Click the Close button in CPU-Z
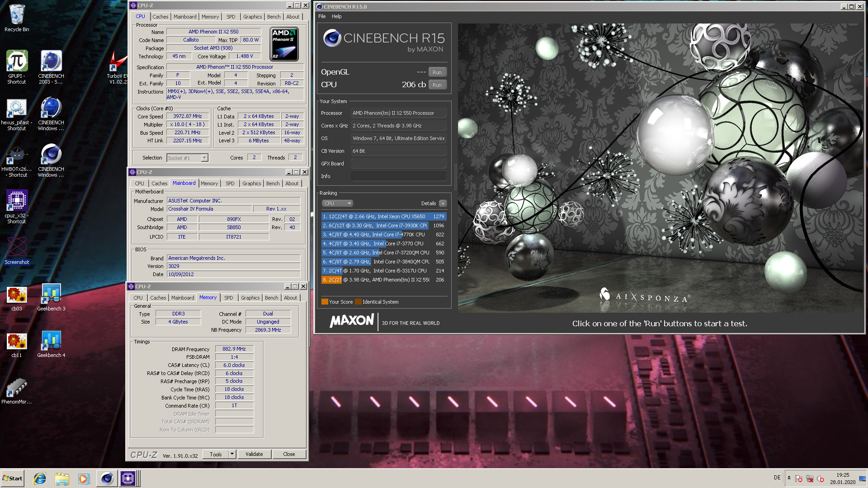 pos(289,454)
